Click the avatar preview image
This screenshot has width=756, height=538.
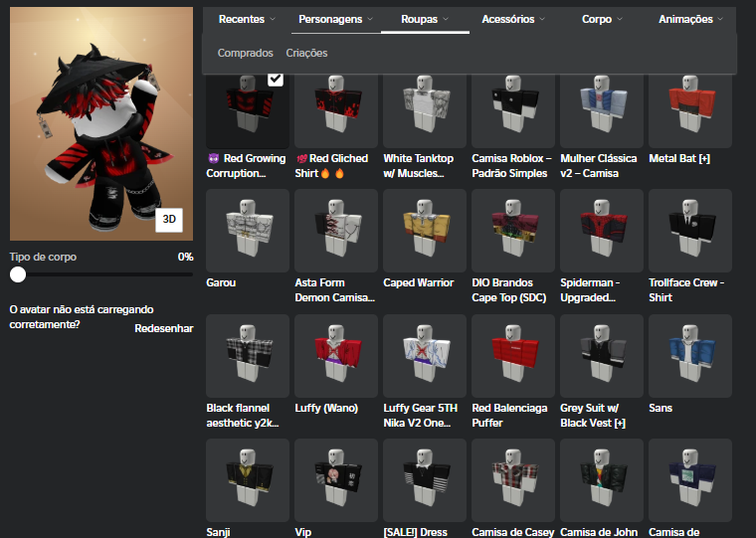coord(101,124)
